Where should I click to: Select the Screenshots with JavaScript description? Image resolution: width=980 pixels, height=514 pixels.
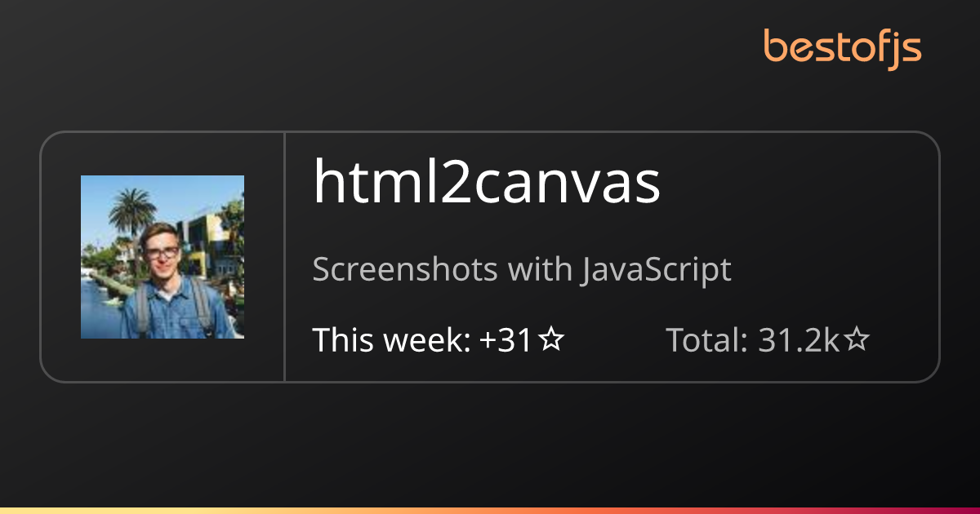click(522, 270)
